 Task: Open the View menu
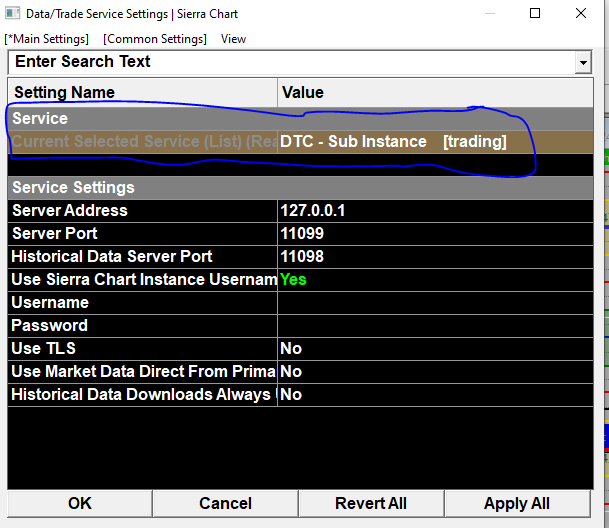point(233,39)
